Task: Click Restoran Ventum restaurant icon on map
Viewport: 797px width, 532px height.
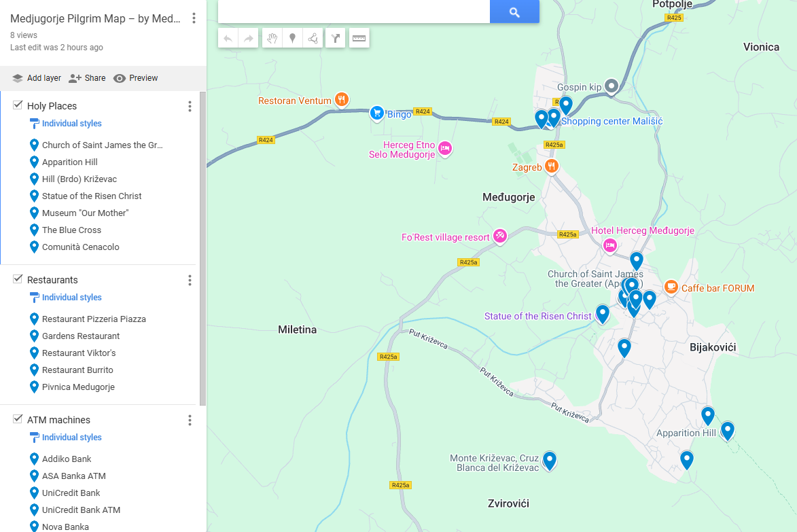Action: pyautogui.click(x=342, y=100)
